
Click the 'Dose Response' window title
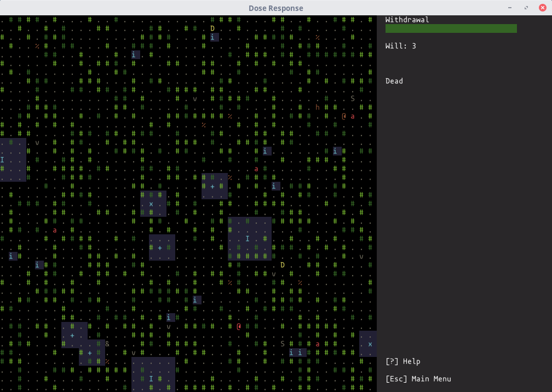point(275,8)
